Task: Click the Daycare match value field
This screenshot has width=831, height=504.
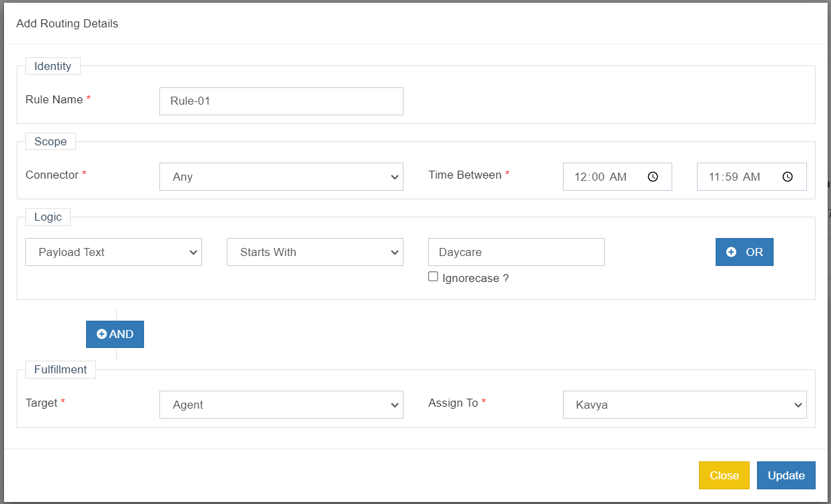Action: [x=516, y=252]
